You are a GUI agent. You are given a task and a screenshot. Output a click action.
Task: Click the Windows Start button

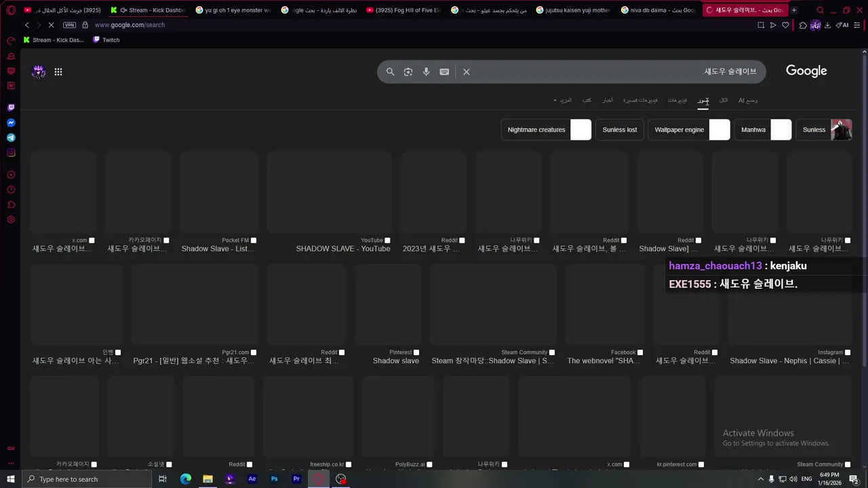pos(11,479)
